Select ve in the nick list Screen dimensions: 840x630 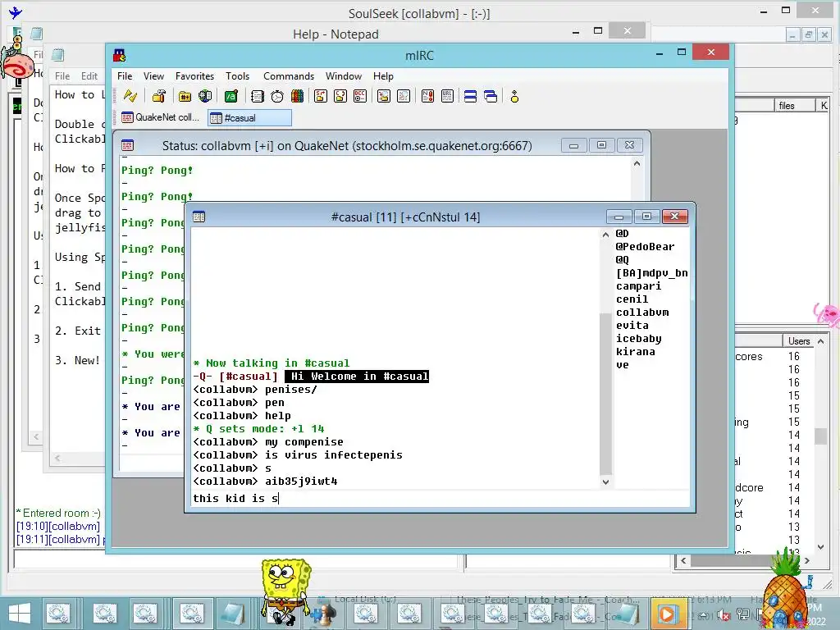pos(622,365)
